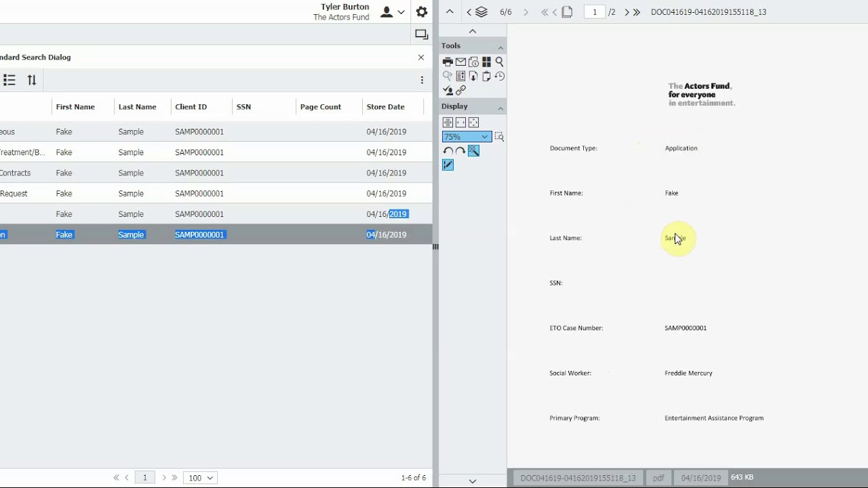Select Fit to width display icon
Screen dimensions: 868x488
460,123
